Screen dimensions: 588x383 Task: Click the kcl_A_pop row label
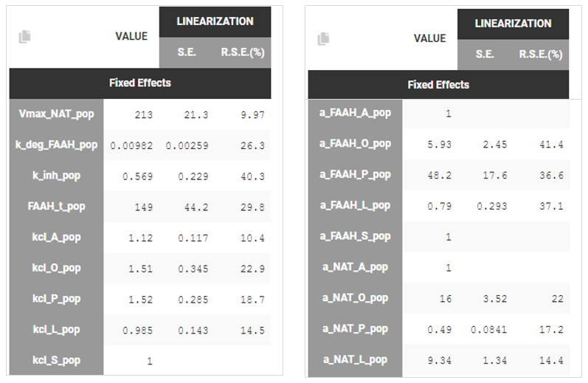(x=56, y=237)
